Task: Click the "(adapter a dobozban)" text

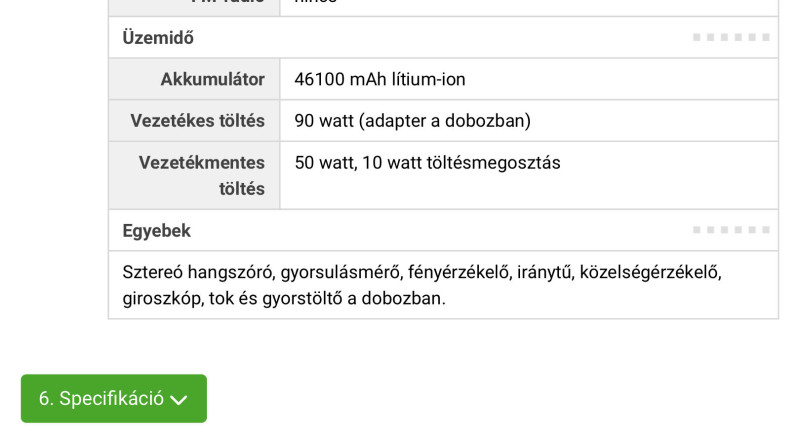Action: 444,121
